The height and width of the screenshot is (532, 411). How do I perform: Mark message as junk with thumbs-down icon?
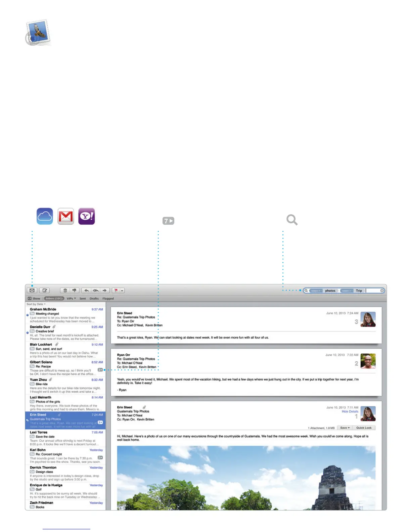pos(74,291)
